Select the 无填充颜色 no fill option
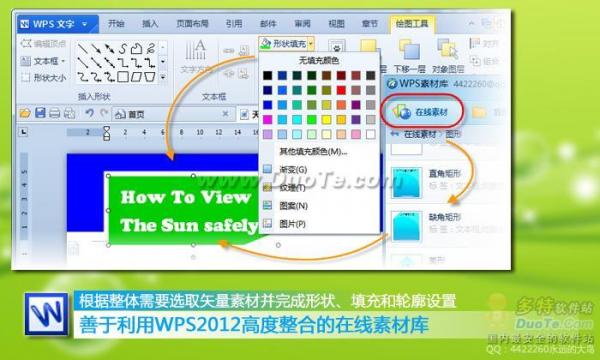The width and height of the screenshot is (600, 360). (318, 60)
